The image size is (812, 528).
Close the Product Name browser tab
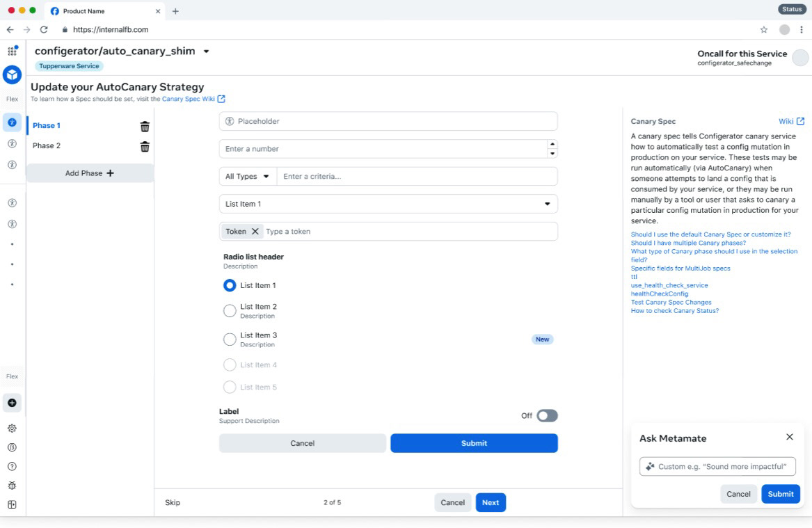pos(158,11)
